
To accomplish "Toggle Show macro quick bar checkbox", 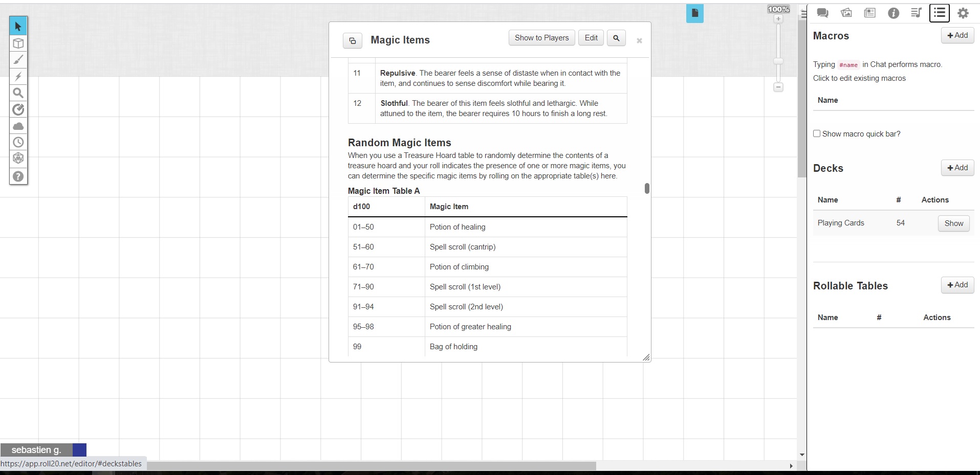I will point(817,133).
